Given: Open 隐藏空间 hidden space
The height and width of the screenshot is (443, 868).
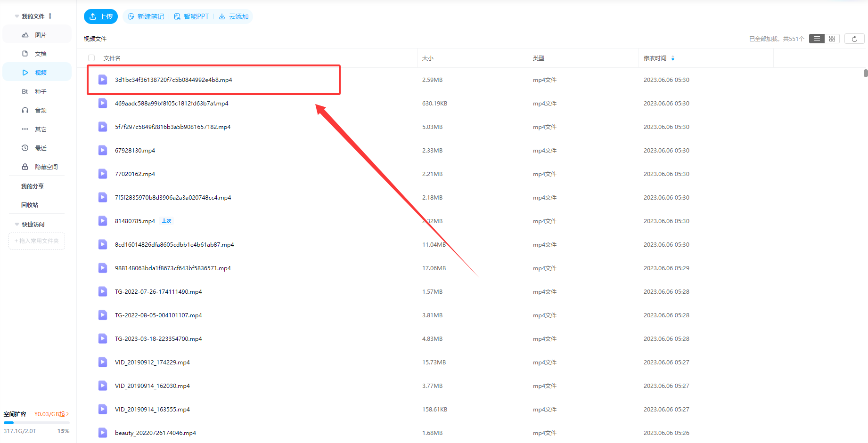Looking at the screenshot, I should coord(37,167).
